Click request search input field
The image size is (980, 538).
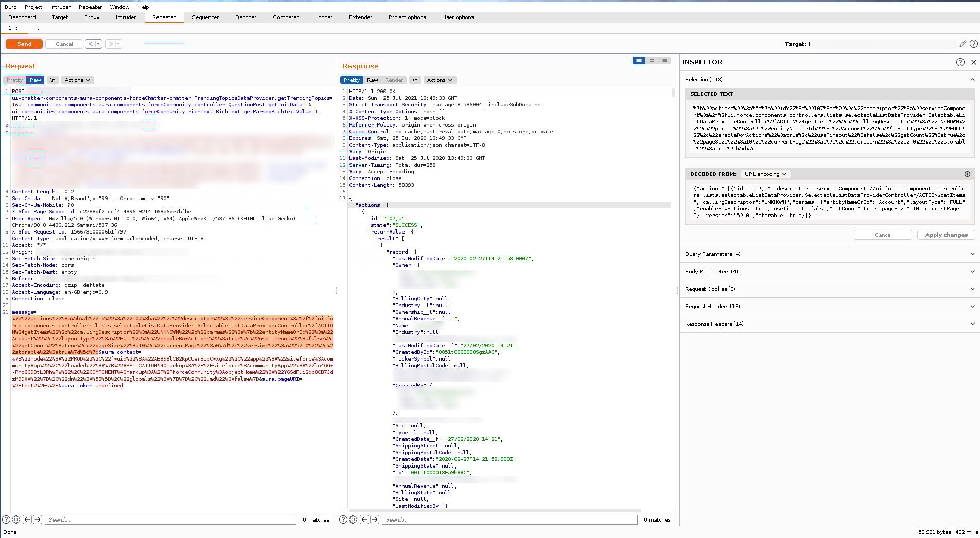point(170,520)
